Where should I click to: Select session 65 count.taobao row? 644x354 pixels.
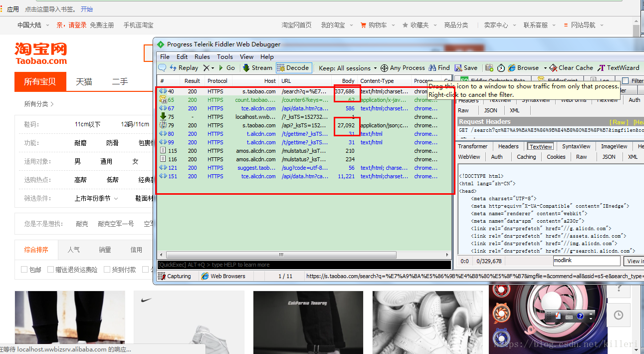click(x=304, y=100)
